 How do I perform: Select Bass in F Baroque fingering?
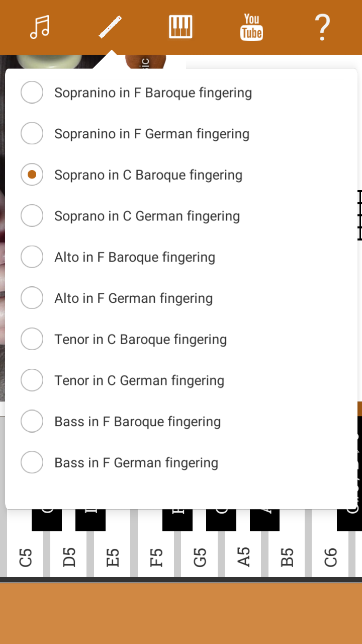(137, 421)
